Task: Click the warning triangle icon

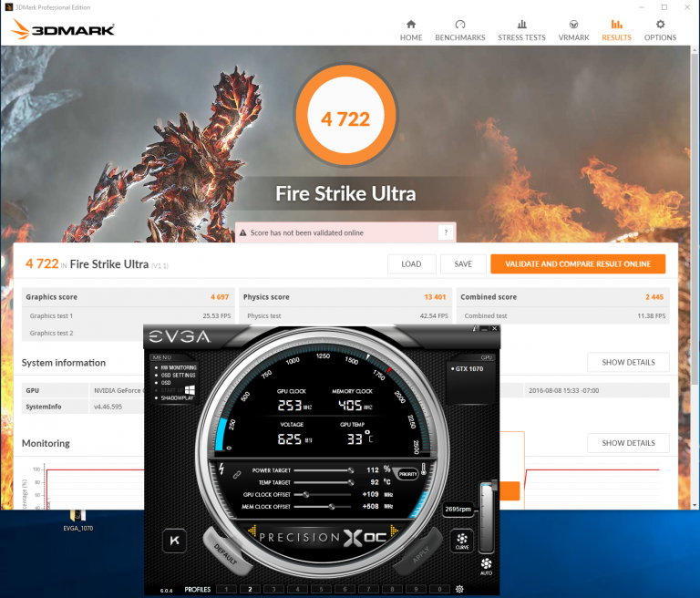Action: coord(243,232)
